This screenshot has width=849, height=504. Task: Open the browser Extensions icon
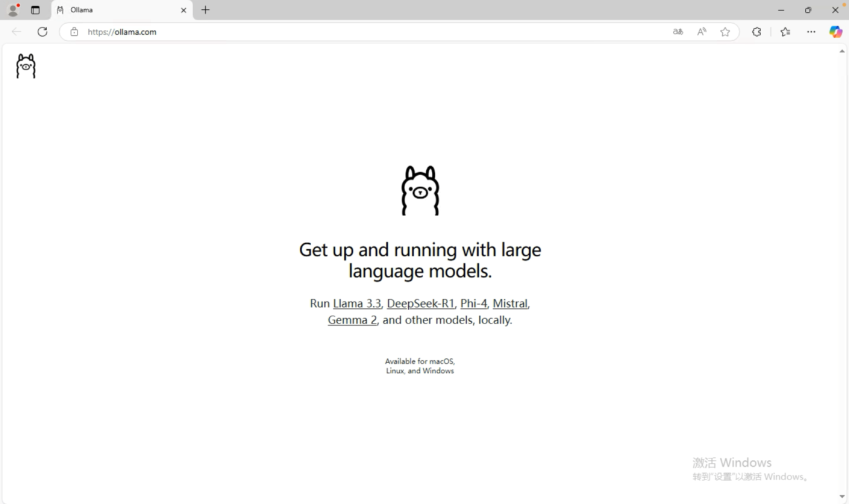click(x=756, y=32)
